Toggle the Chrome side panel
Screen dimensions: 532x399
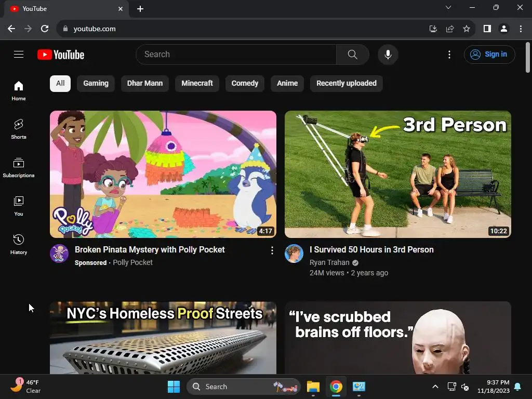487,29
